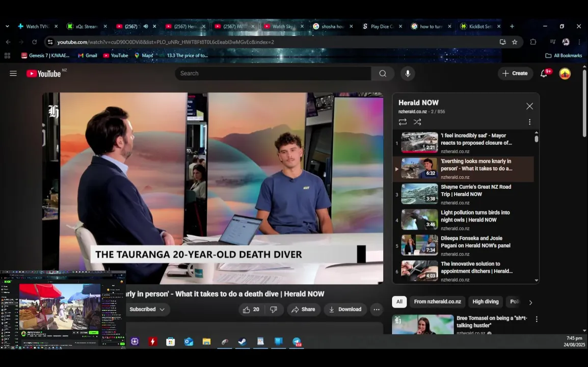Click the address bar URL

pyautogui.click(x=166, y=42)
